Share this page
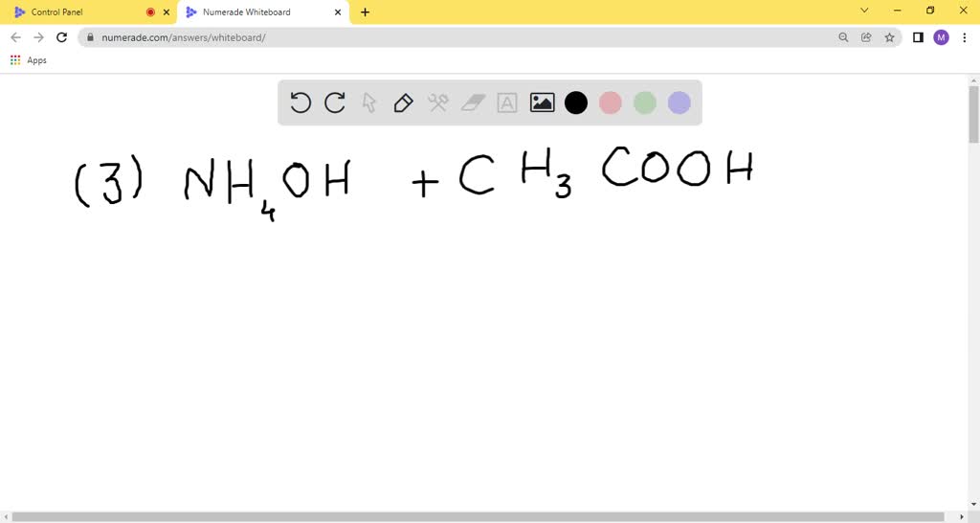 (x=866, y=37)
